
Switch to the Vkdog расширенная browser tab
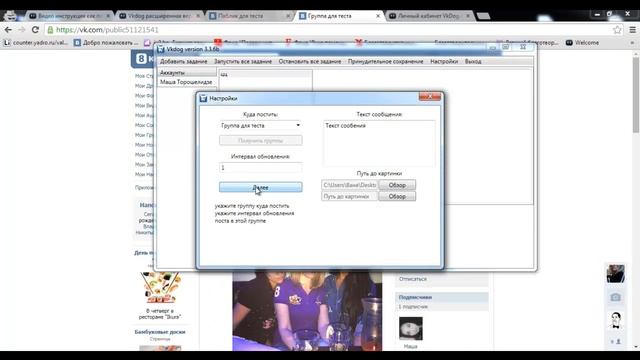point(159,16)
